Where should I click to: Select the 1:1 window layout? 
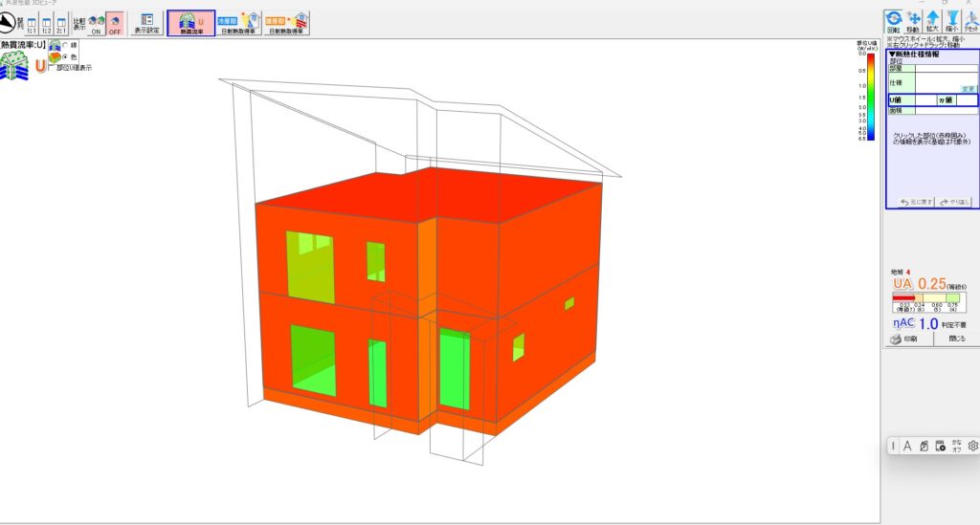pyautogui.click(x=32, y=23)
